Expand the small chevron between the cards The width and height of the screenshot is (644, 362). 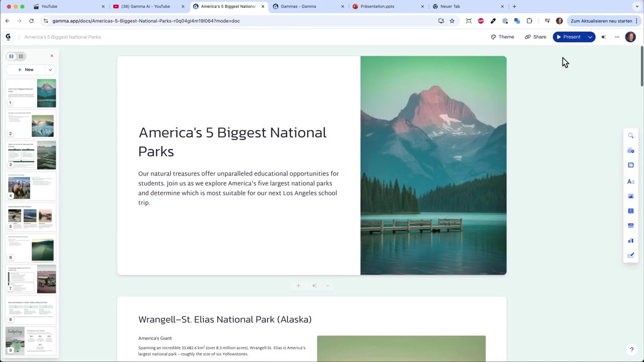point(328,286)
